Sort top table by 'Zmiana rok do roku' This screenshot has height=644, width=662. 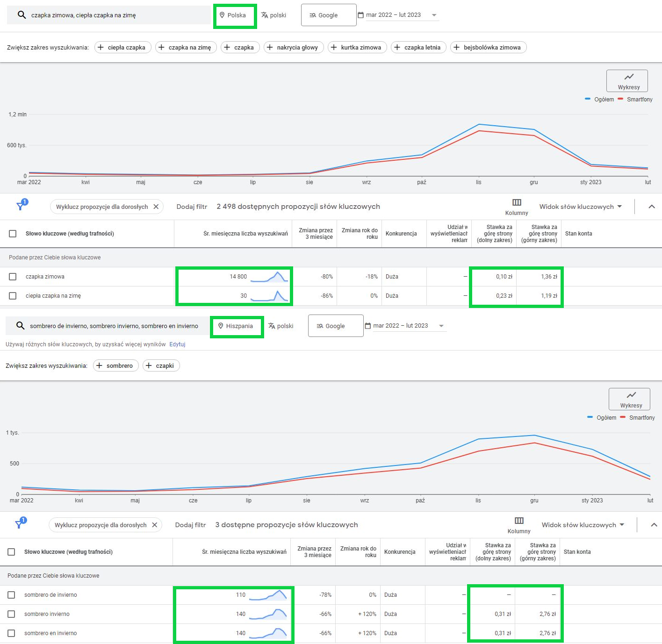pyautogui.click(x=360, y=234)
